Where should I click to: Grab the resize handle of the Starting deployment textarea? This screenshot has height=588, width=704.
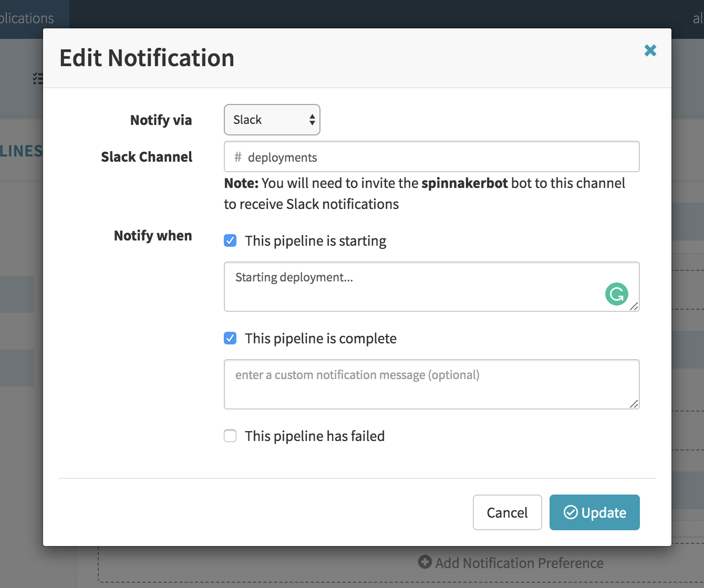click(x=634, y=307)
